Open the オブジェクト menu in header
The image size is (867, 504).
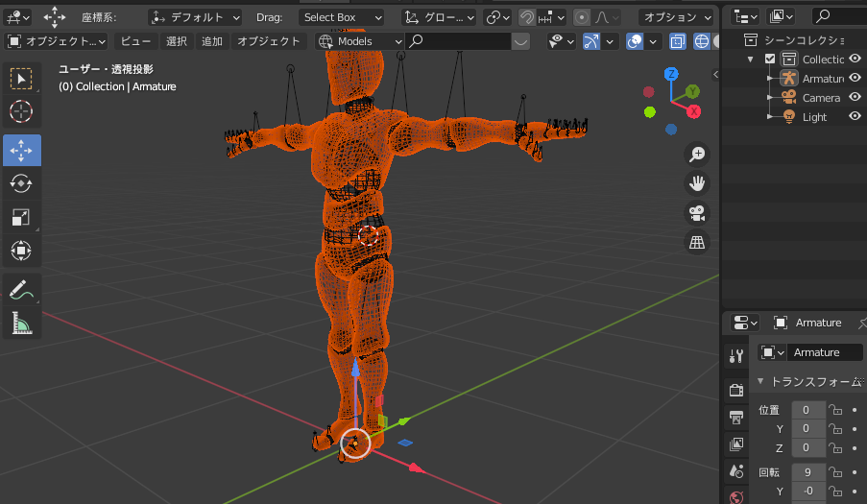269,41
